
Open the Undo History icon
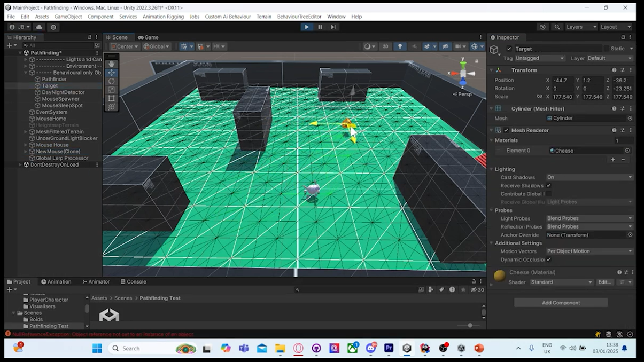[542, 27]
